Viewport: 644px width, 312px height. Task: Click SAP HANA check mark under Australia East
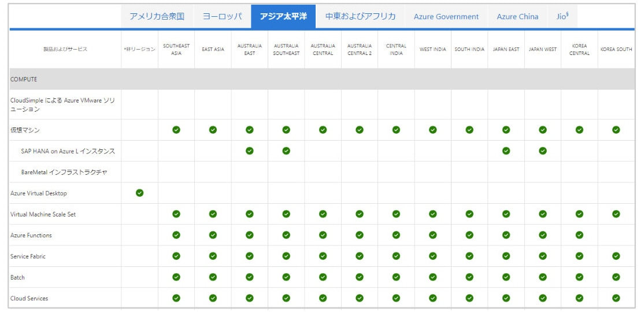click(x=249, y=151)
